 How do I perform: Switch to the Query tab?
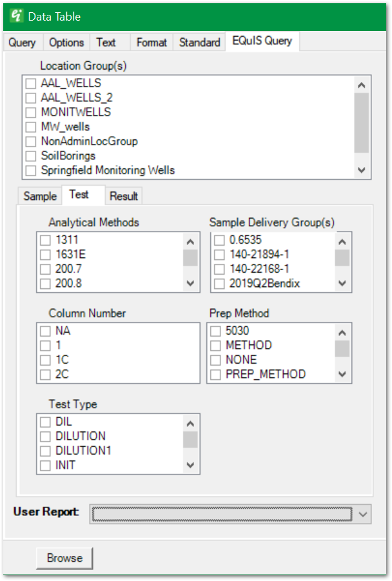coord(22,43)
